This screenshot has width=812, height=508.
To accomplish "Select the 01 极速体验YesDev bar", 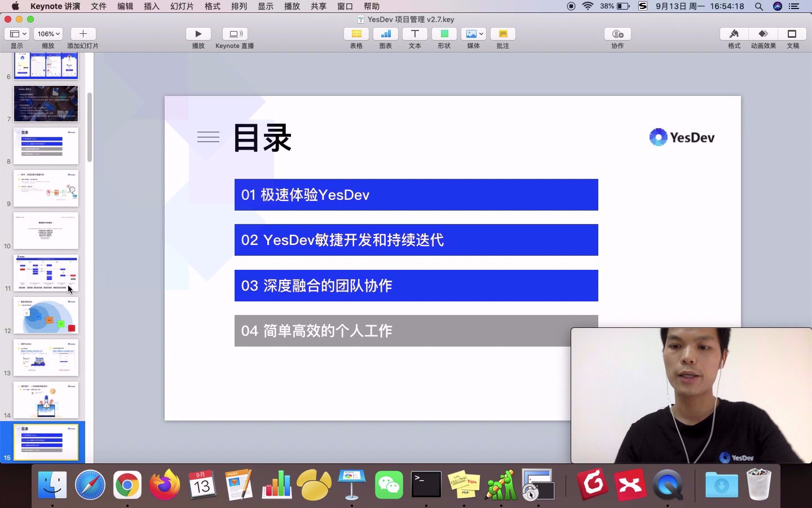I will (x=416, y=195).
